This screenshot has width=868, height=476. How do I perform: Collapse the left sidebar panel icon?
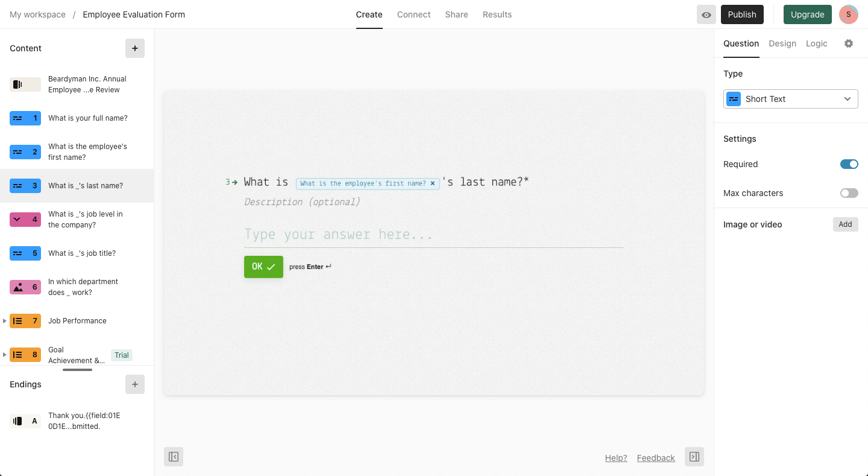pyautogui.click(x=174, y=457)
